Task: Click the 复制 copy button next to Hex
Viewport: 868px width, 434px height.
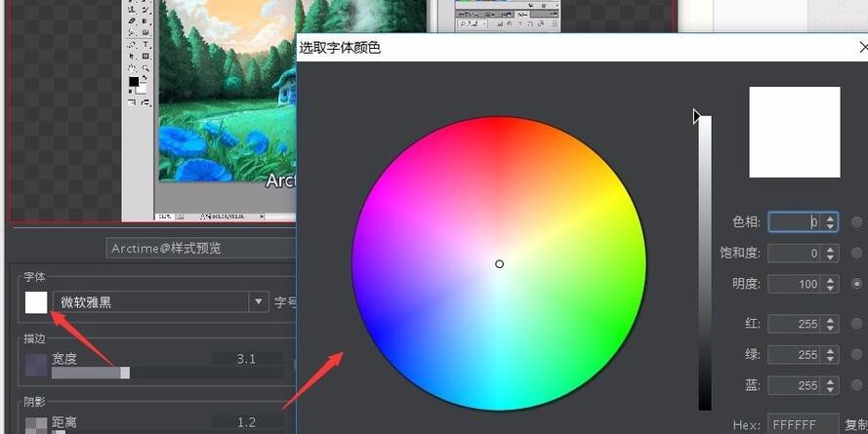Action: point(856,424)
